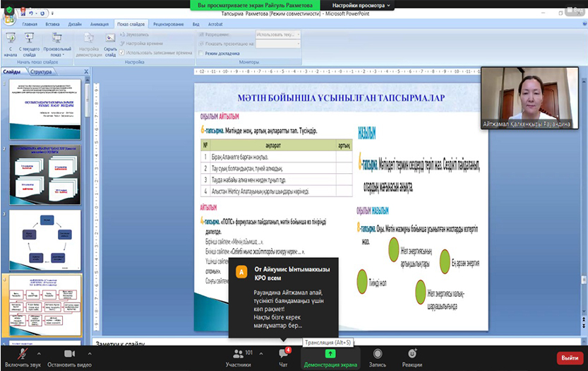Image resolution: width=588 pixels, height=371 pixels.
Task: Open Произвольный показ dropdown
Action: [57, 45]
